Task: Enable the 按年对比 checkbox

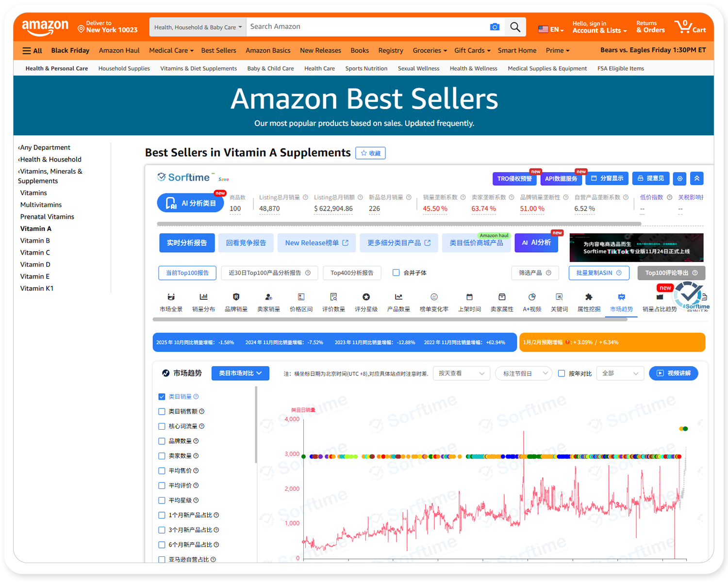Action: 562,373
